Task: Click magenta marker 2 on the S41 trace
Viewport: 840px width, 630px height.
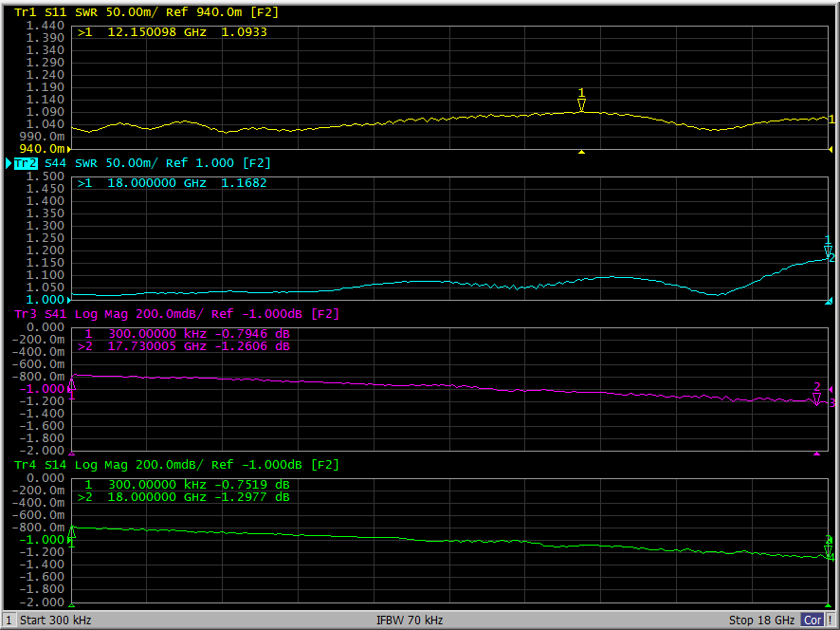Action: 816,398
